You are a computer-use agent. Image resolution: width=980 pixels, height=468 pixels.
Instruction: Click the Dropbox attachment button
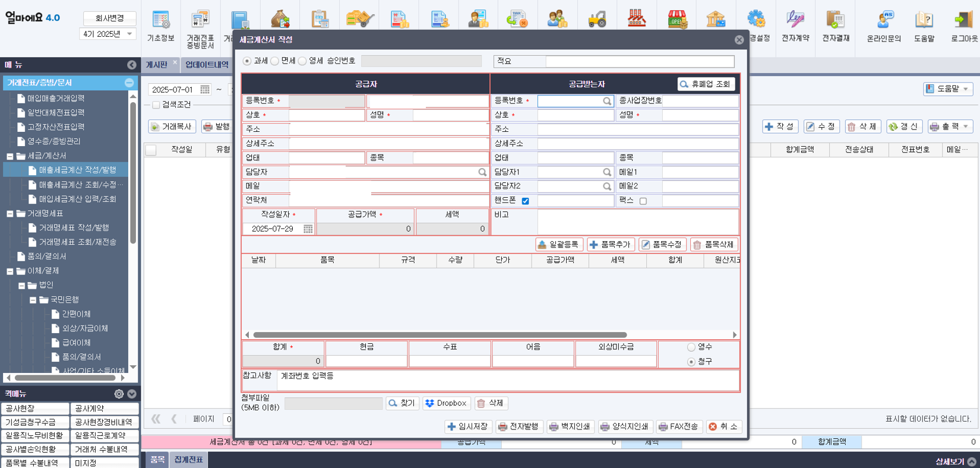447,403
